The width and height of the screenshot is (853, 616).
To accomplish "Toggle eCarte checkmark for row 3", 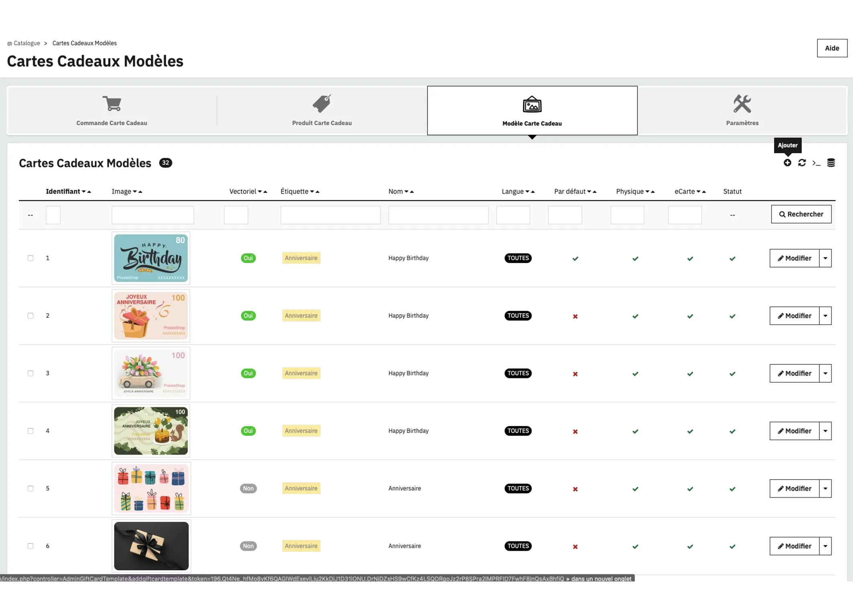I will [690, 374].
